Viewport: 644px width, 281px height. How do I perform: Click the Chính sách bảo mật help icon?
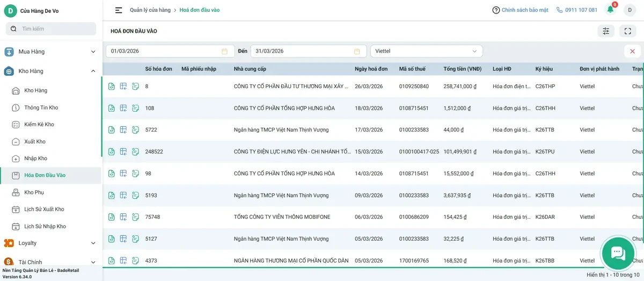pos(496,10)
